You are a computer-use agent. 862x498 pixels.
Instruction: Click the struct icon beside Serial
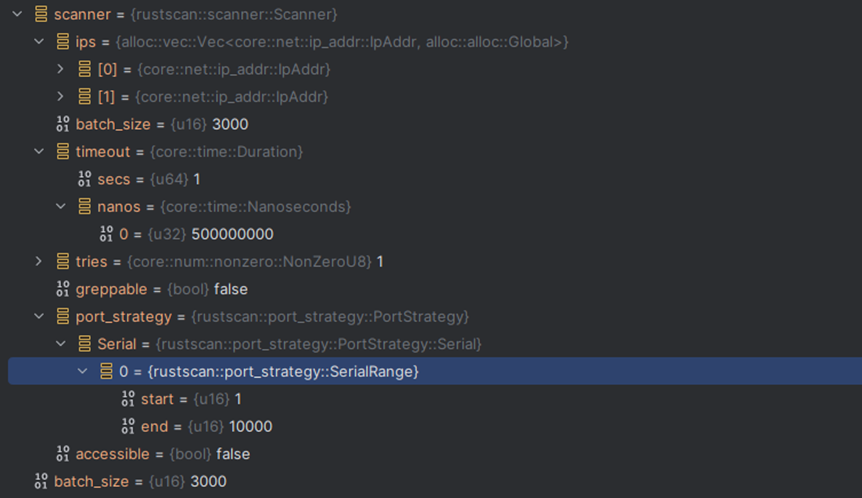pyautogui.click(x=85, y=344)
